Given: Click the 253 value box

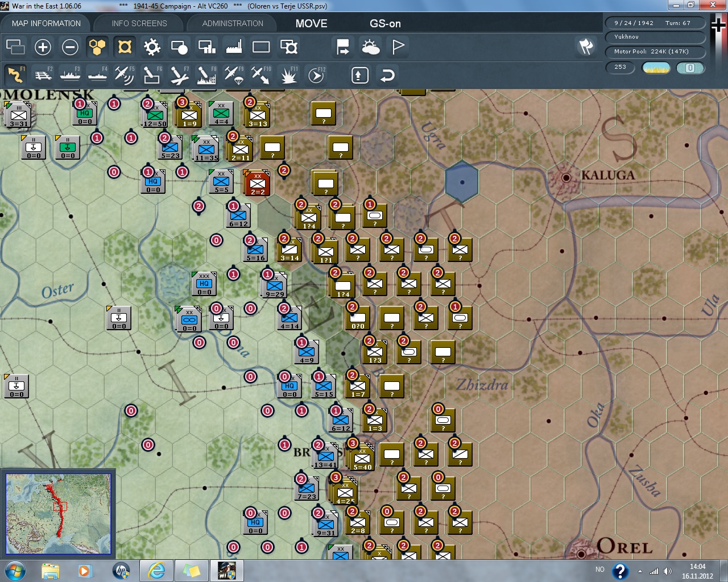Looking at the screenshot, I should (621, 67).
